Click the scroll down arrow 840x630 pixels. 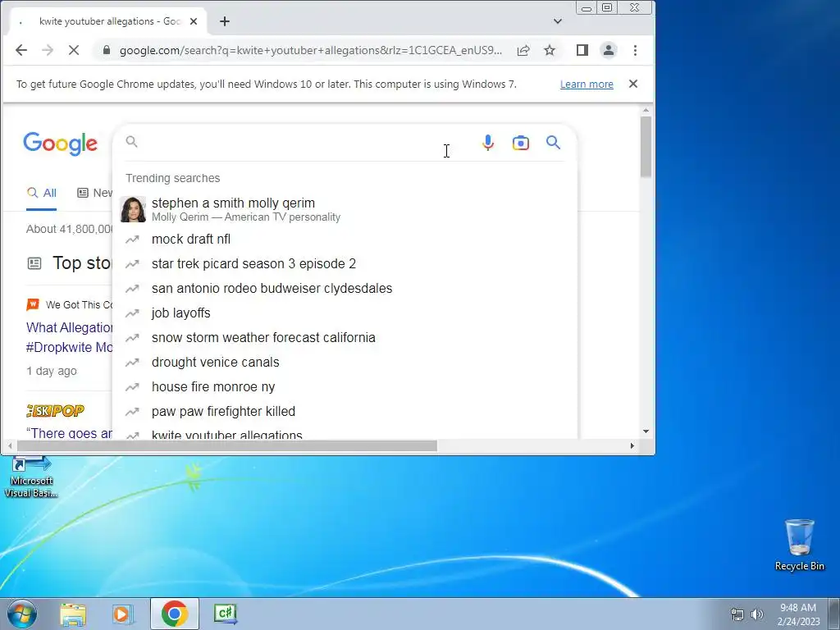pos(646,431)
